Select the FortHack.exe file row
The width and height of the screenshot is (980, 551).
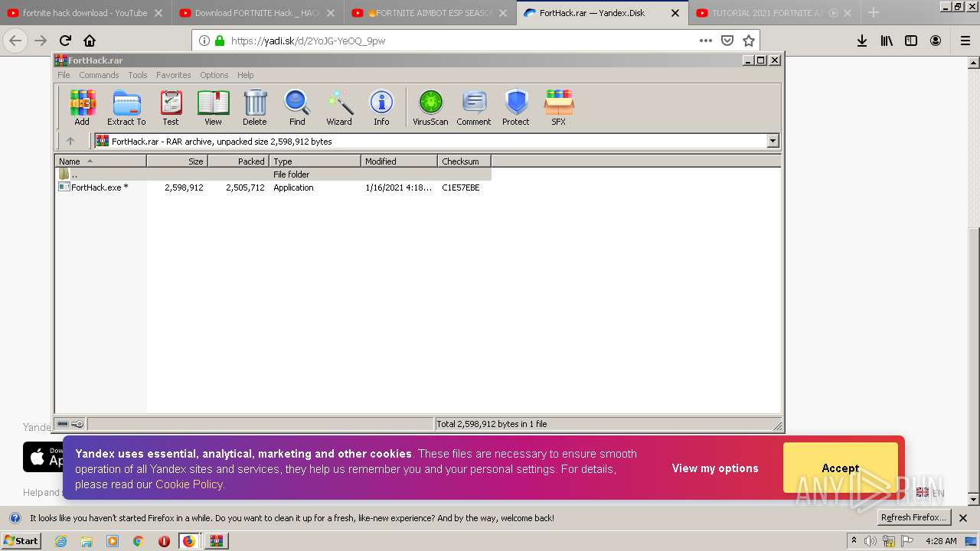273,187
